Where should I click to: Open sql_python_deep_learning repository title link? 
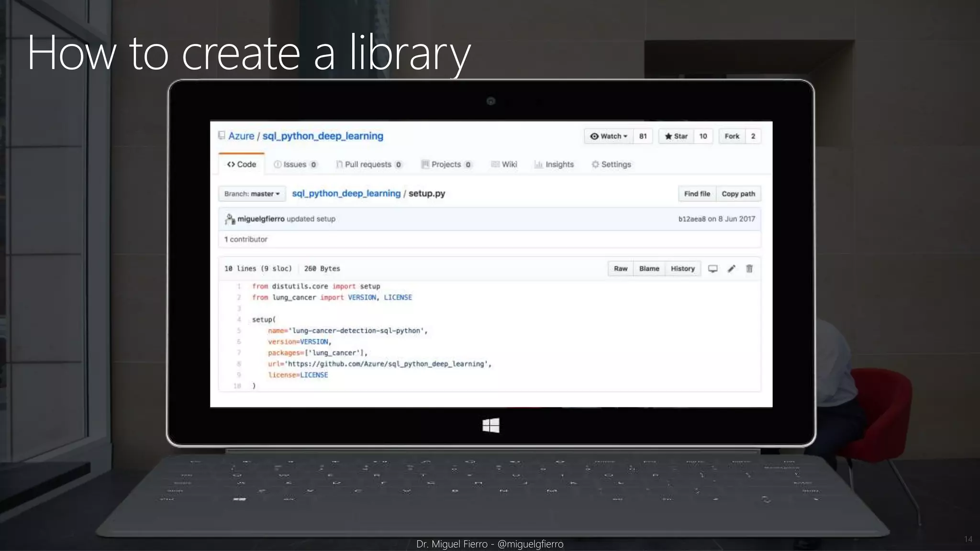click(323, 136)
